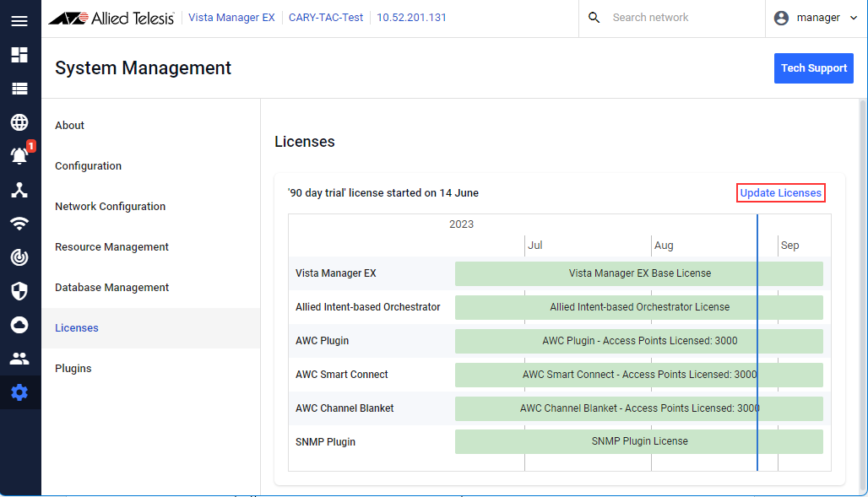The height and width of the screenshot is (497, 868).
Task: Open the asset list icon in sidebar
Action: click(19, 89)
